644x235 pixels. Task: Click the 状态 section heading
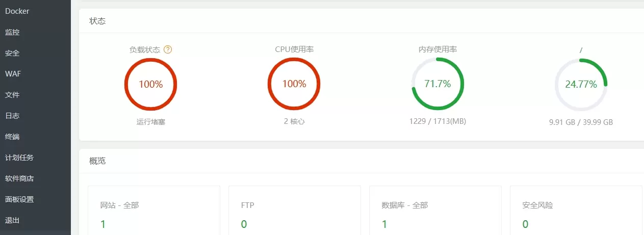pyautogui.click(x=97, y=21)
